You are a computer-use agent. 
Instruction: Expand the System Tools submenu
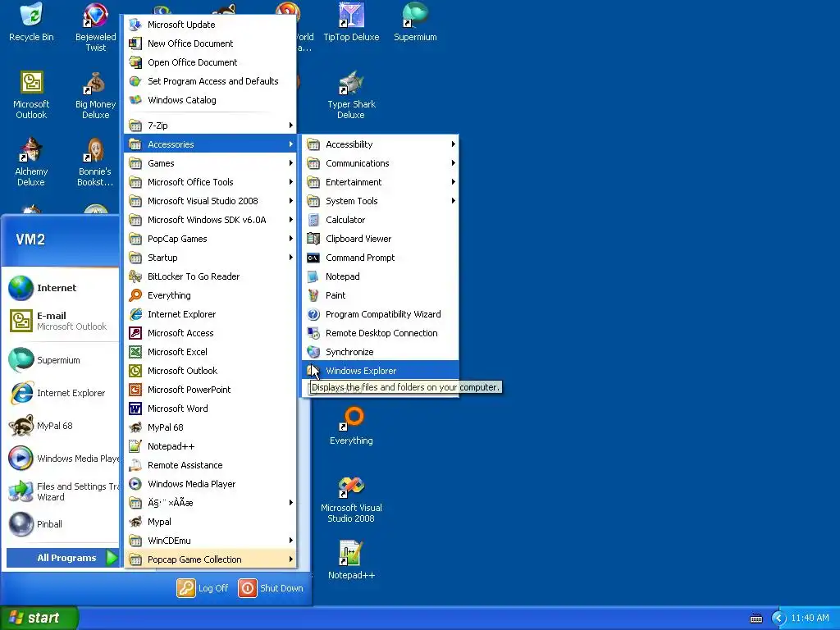[381, 201]
